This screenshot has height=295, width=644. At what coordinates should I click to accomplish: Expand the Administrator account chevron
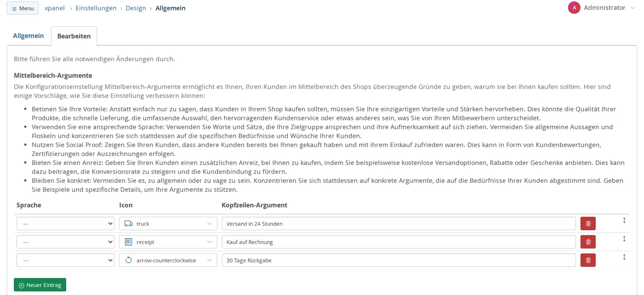tap(632, 8)
